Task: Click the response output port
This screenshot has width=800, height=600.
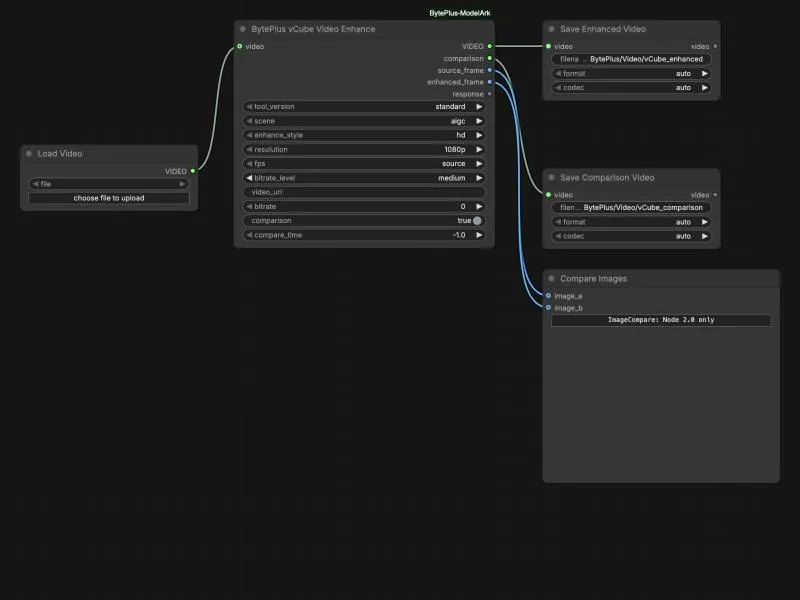Action: pyautogui.click(x=490, y=94)
